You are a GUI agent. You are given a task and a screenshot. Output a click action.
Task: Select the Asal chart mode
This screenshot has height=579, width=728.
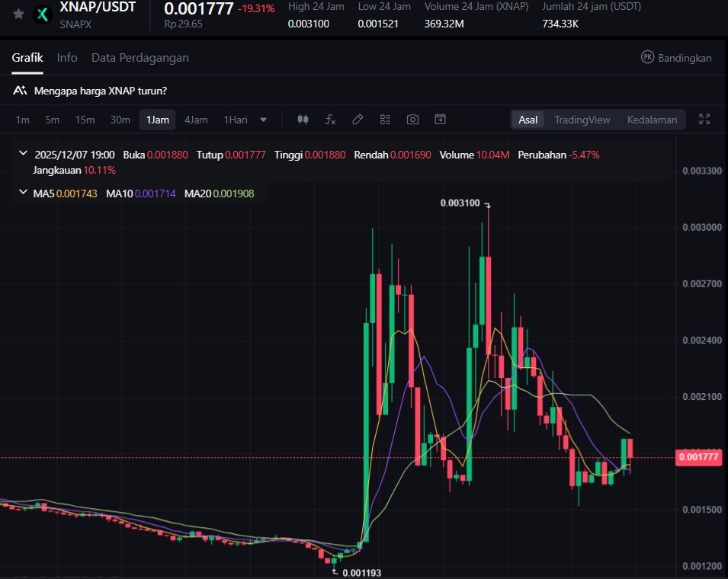tap(528, 120)
